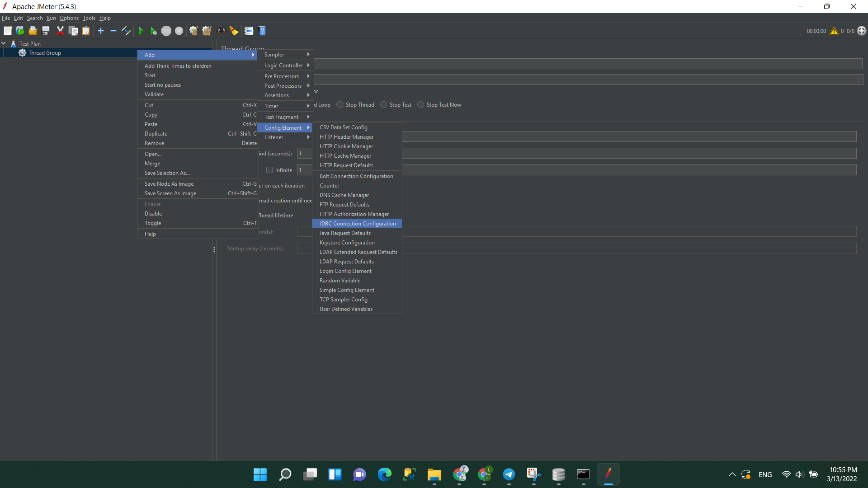
Task: Expand the Timer submenu
Action: [x=285, y=106]
